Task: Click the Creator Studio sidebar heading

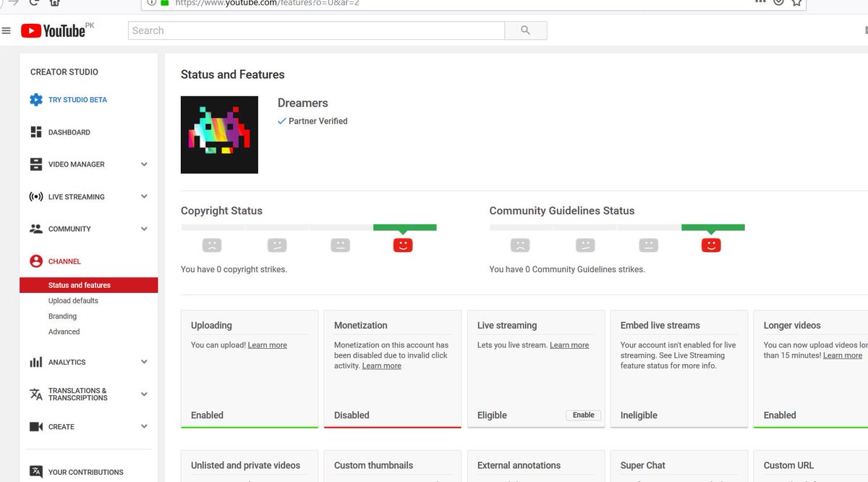Action: pos(64,72)
